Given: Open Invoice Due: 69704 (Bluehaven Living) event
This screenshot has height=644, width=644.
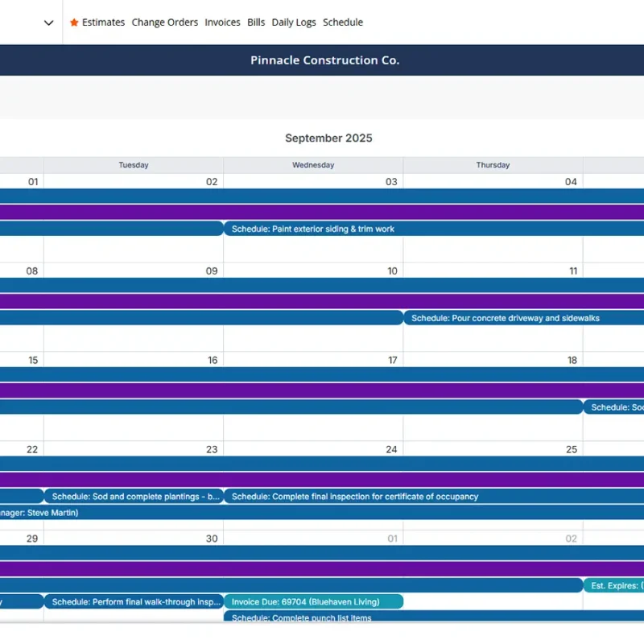Looking at the screenshot, I should coord(313,601).
